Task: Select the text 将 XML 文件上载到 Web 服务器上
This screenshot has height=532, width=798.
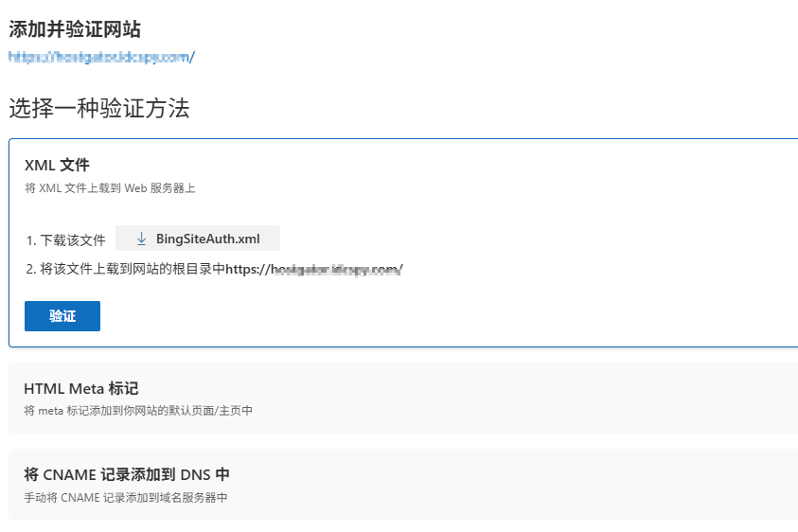Action: pos(110,188)
